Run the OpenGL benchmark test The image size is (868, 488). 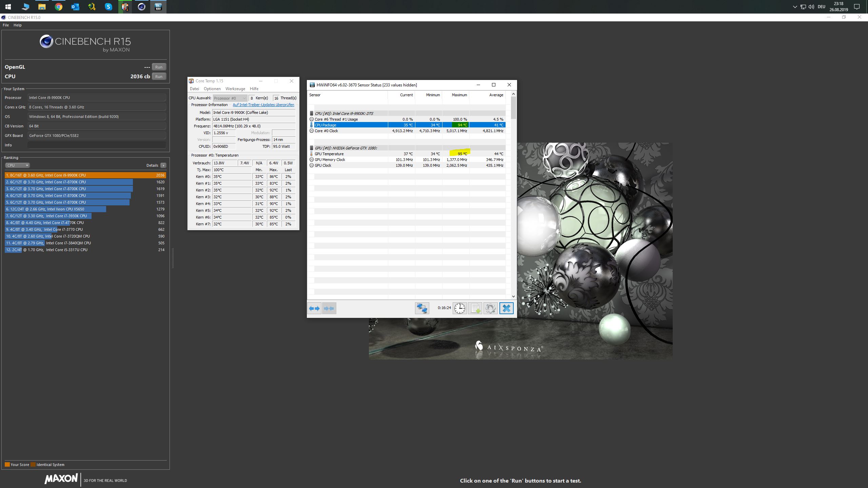point(159,67)
